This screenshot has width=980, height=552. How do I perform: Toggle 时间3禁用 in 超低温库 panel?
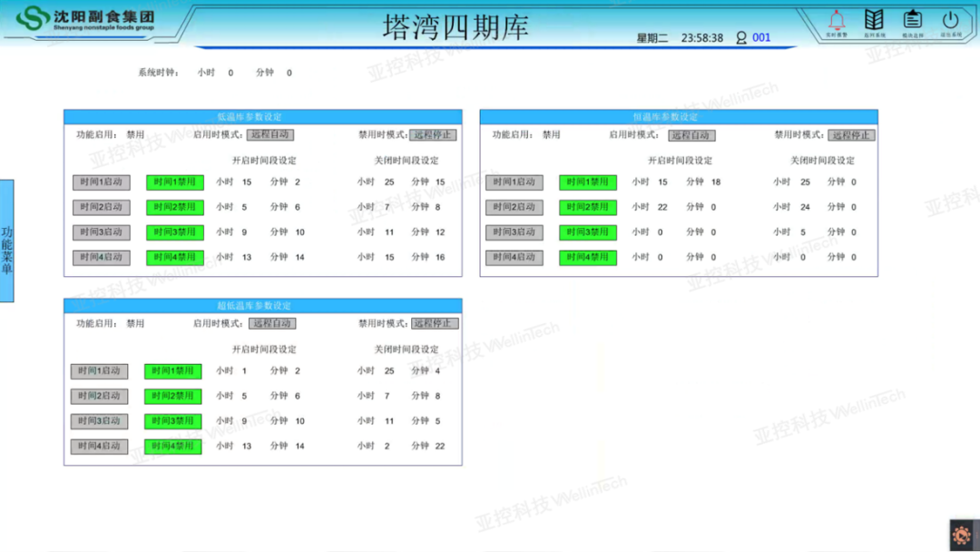tap(173, 420)
